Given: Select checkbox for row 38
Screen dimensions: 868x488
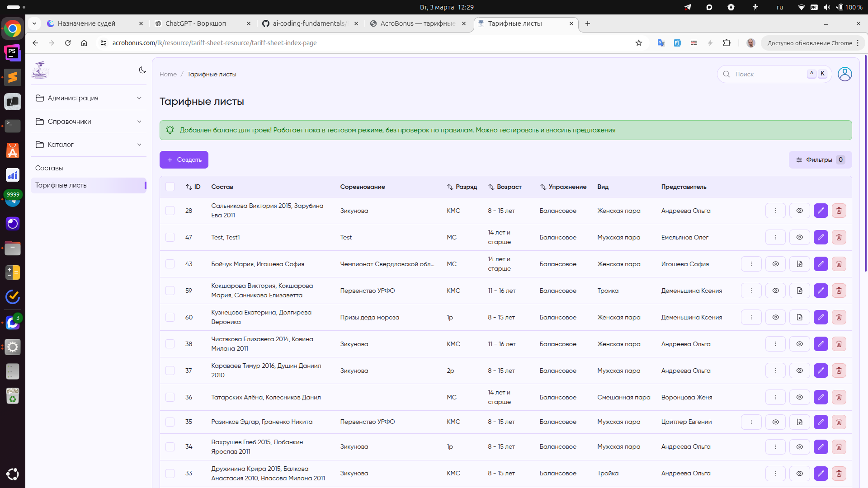Looking at the screenshot, I should pos(170,344).
